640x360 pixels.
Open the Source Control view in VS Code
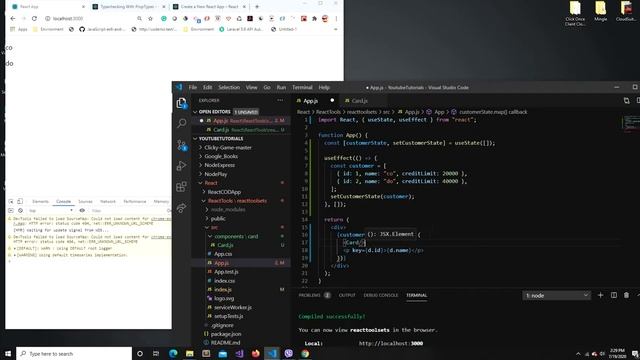point(182,145)
